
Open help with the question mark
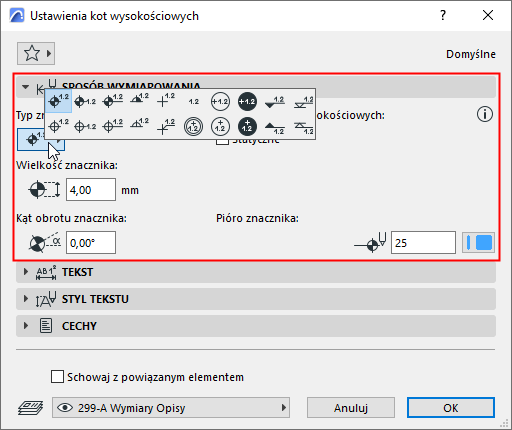(x=443, y=15)
